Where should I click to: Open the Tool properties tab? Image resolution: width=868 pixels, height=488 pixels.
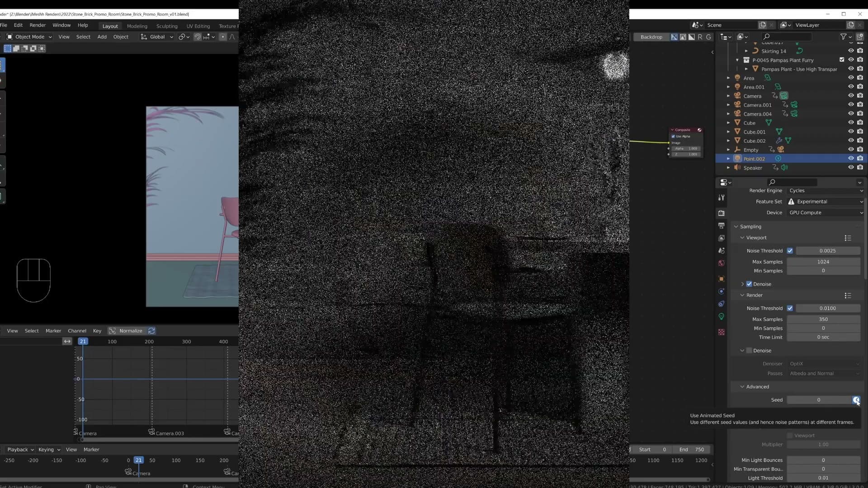click(x=722, y=197)
